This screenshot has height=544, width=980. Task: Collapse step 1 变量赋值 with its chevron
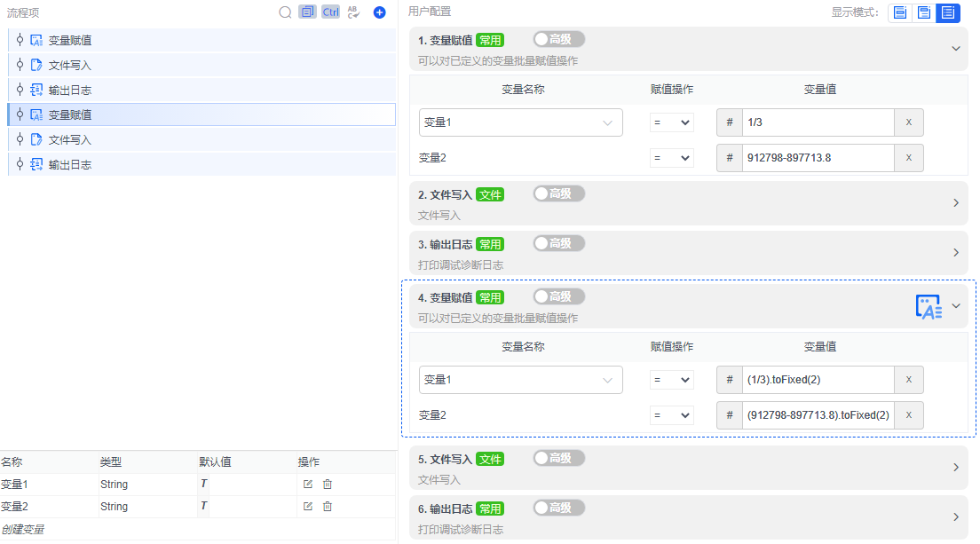pyautogui.click(x=956, y=49)
